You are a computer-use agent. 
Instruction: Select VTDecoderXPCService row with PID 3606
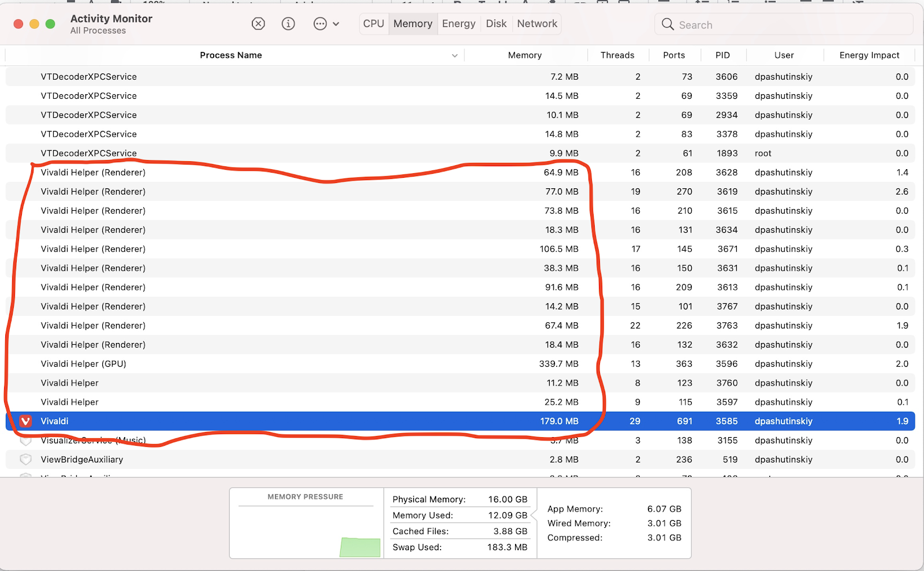pyautogui.click(x=460, y=77)
